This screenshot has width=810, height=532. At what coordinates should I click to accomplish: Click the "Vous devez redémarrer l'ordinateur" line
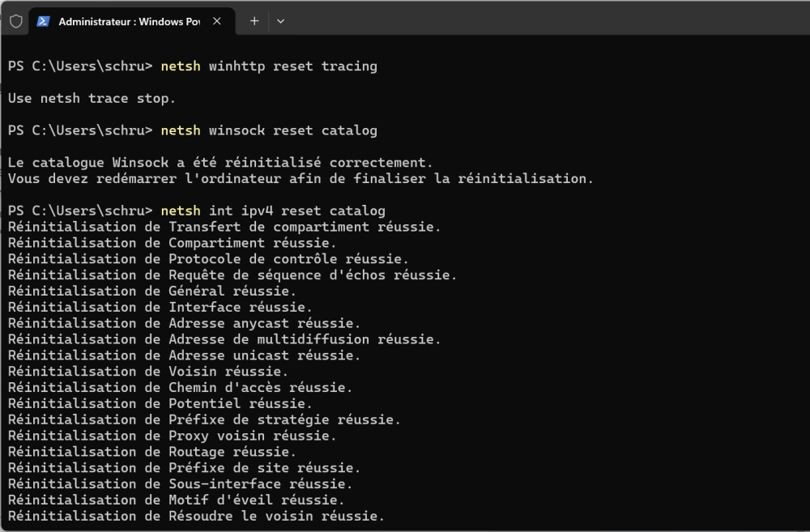(x=301, y=178)
